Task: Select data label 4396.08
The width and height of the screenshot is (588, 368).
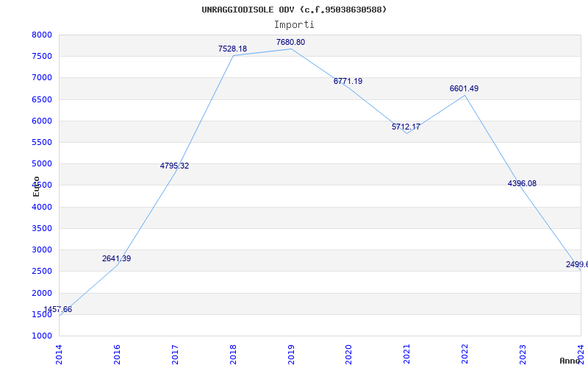Action: [x=522, y=183]
